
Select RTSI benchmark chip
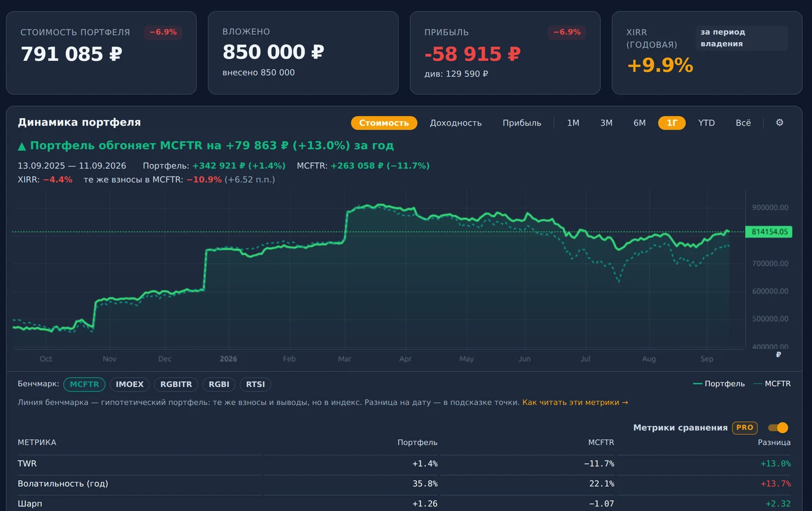(255, 384)
